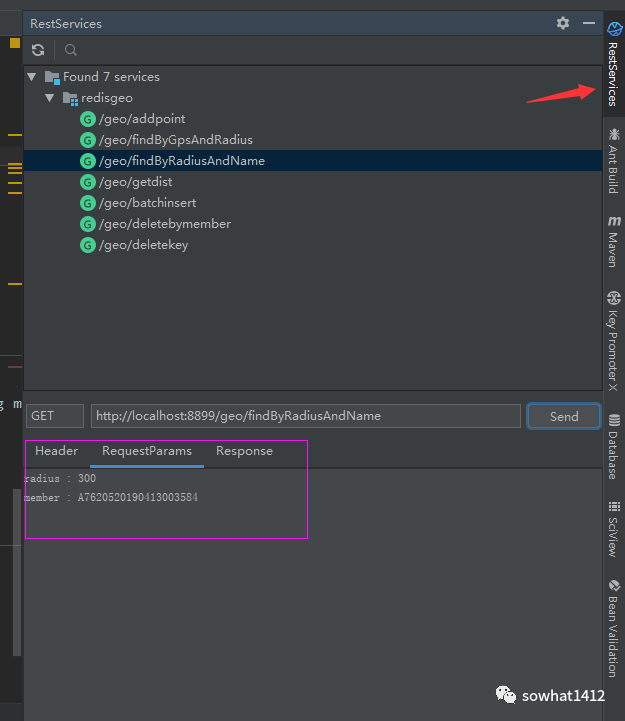Open the Bean Validation sidebar panel
625x721 pixels.
coord(613,628)
